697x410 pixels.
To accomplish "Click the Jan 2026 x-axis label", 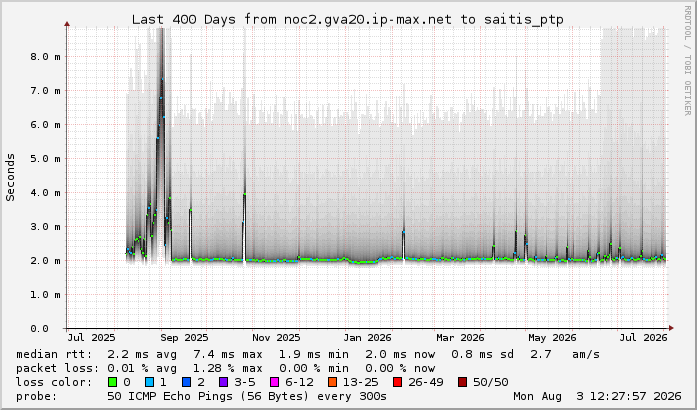I will click(x=368, y=338).
